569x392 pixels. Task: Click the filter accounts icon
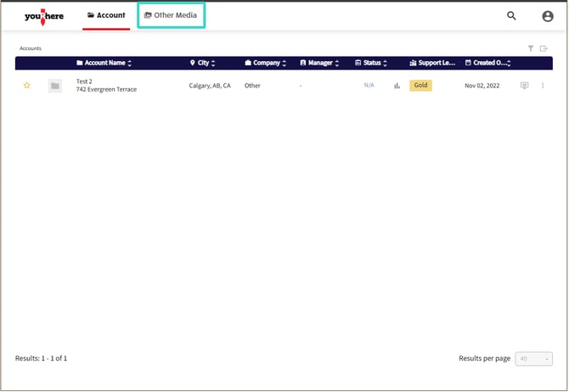[531, 48]
